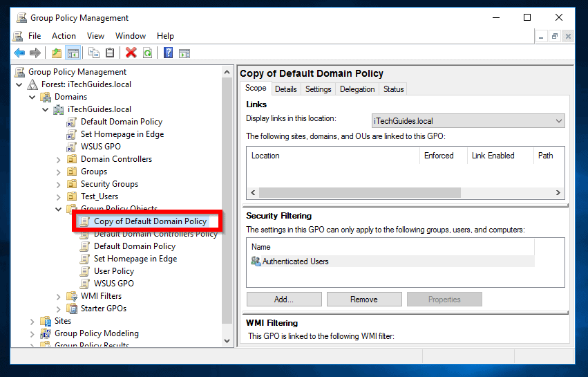The image size is (588, 377).
Task: Open the Action menu
Action: 64,36
